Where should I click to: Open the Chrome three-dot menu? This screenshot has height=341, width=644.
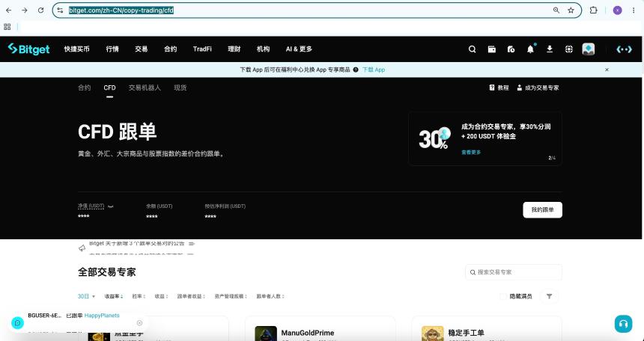pos(634,10)
